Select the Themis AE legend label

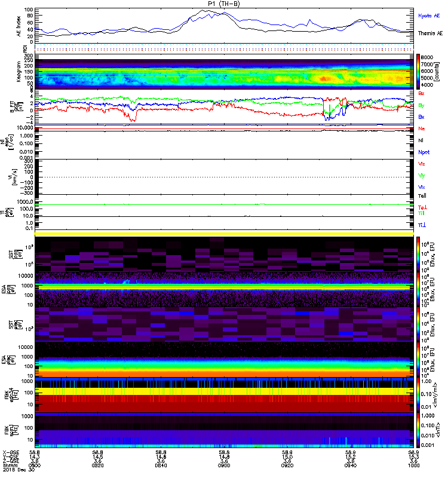[430, 33]
